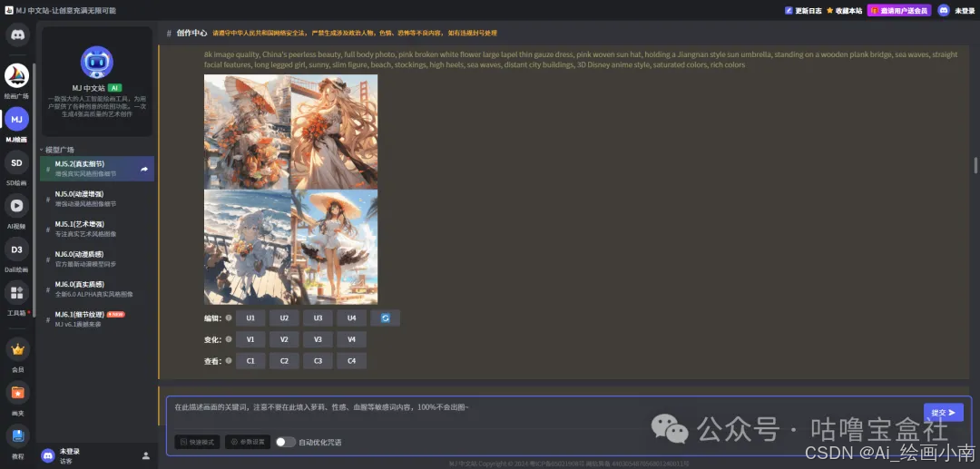Image resolution: width=980 pixels, height=469 pixels.
Task: Select MJ6.0(真实质感) model
Action: coord(97,288)
